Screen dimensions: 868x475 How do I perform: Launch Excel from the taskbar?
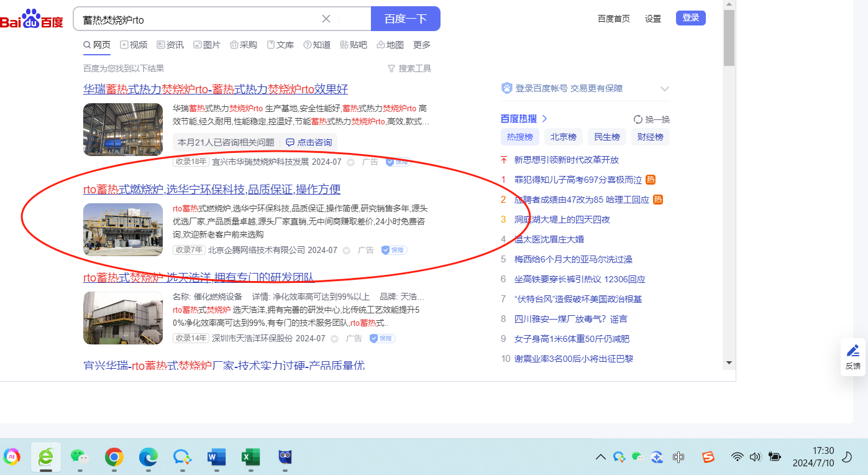click(250, 458)
